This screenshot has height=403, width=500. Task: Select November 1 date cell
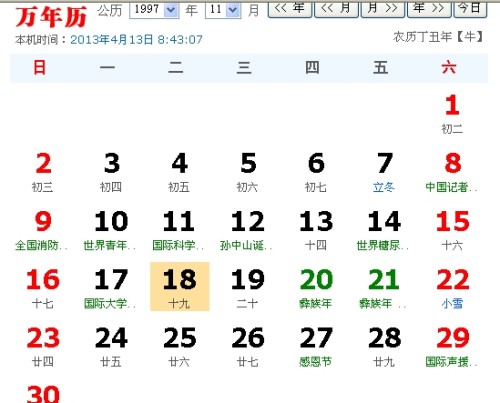(452, 113)
